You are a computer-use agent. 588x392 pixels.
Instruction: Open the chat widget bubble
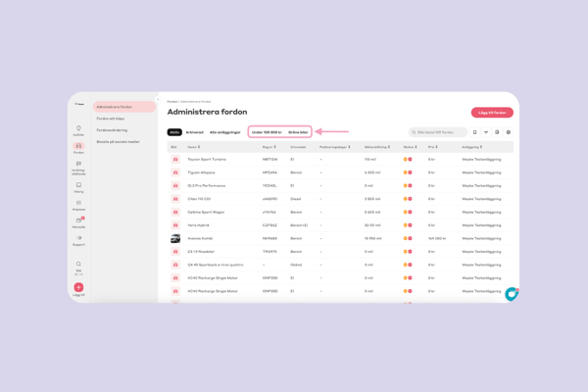click(x=511, y=293)
